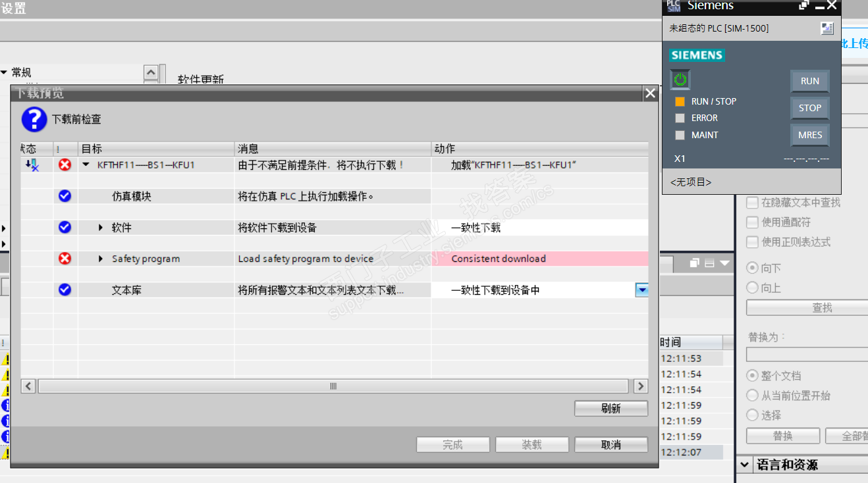Click the PLCSIM power button icon
The image size is (868, 483).
click(680, 80)
